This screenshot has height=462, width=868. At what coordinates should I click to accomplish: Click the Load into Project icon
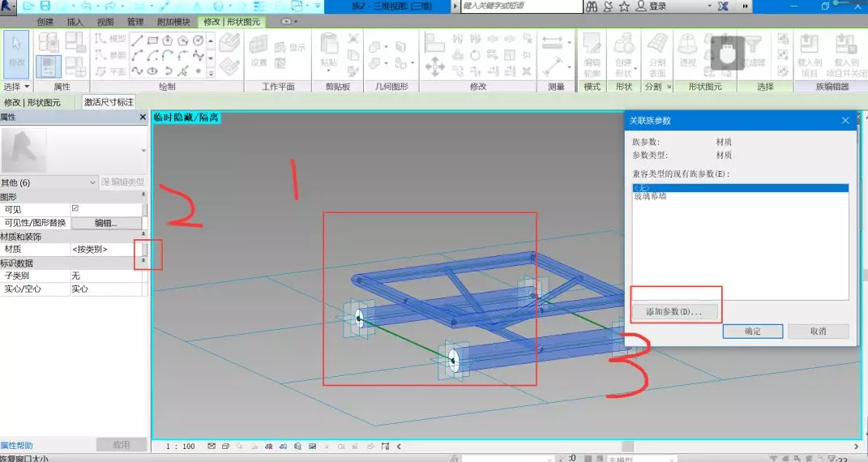pos(808,51)
